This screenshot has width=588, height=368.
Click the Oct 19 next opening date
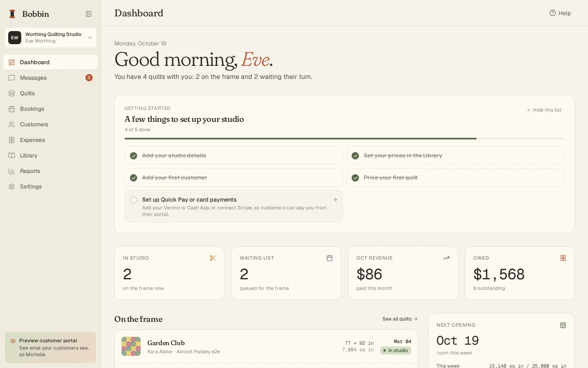(x=458, y=341)
